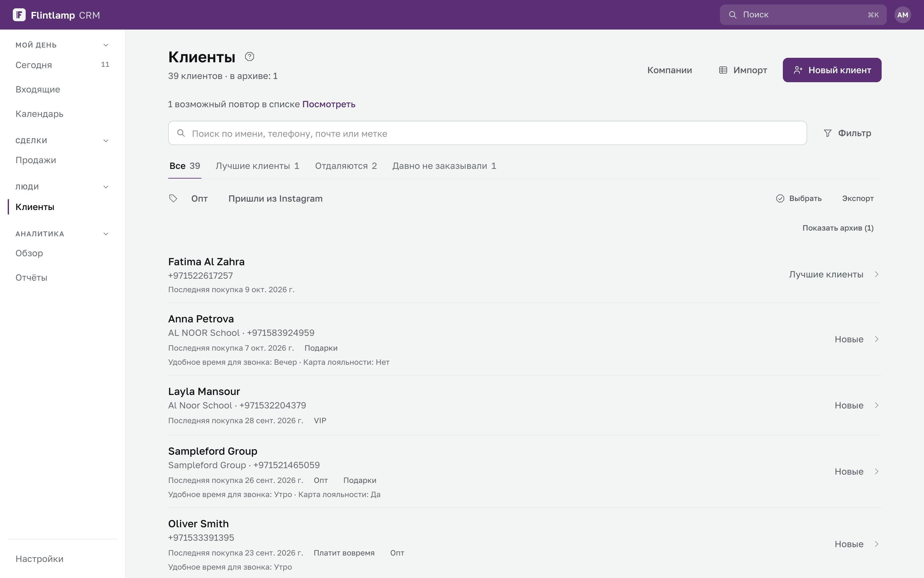924x578 pixels.
Task: Collapse the АНАЛИТИКА section
Action: 106,234
